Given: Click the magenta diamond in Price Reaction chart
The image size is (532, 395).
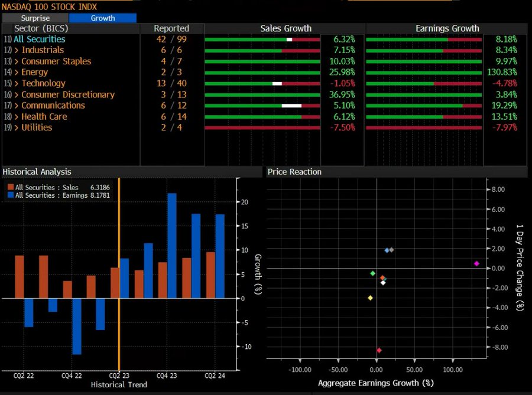Looking at the screenshot, I should (476, 263).
